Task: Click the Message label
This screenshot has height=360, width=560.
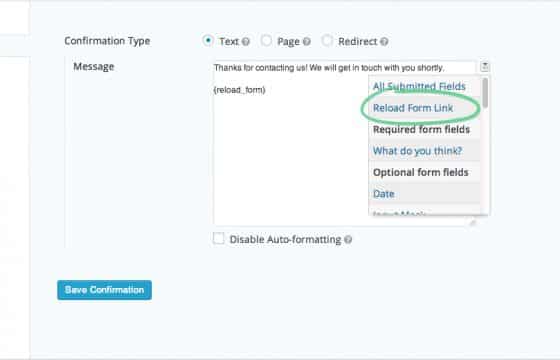Action: coord(94,67)
